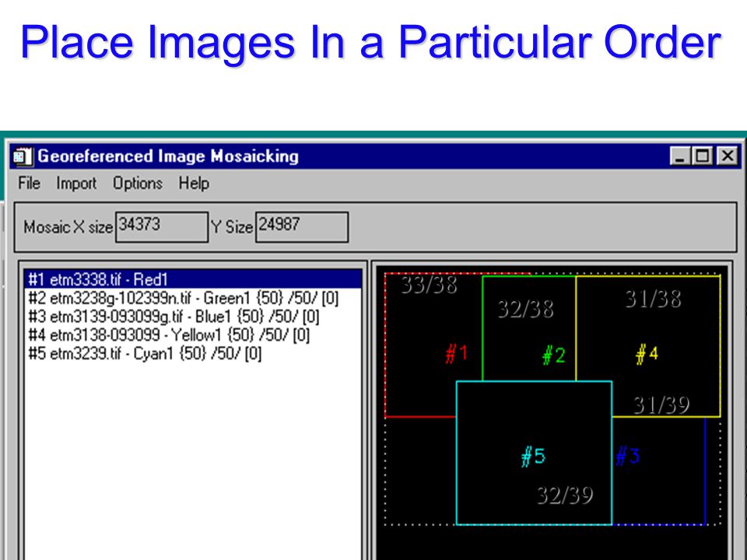Click the red #1 footprint label
This screenshot has height=560, width=747.
click(x=457, y=353)
